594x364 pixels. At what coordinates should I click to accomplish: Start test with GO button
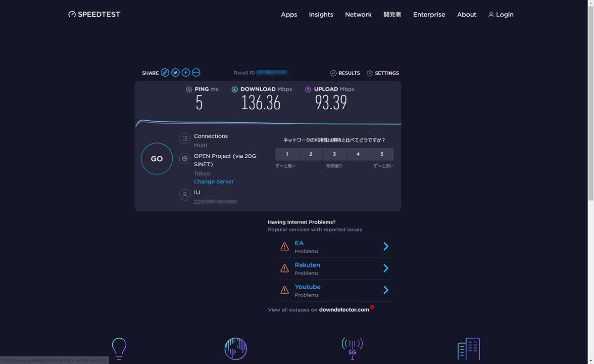[157, 159]
